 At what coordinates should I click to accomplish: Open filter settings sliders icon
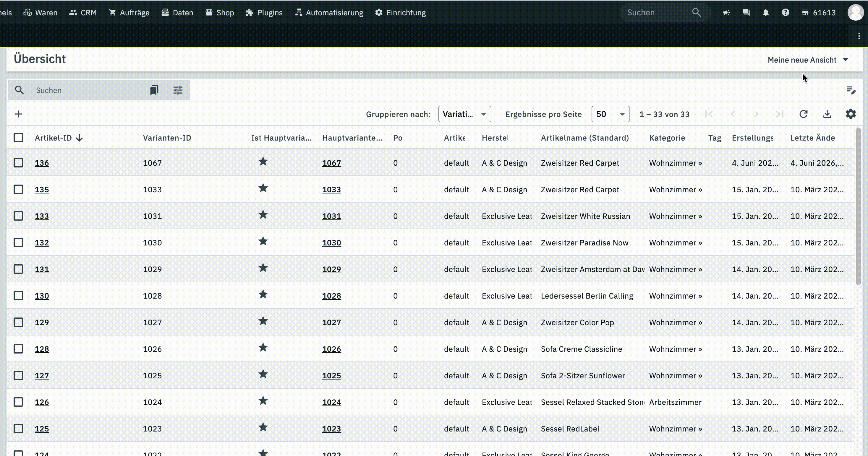(178, 90)
